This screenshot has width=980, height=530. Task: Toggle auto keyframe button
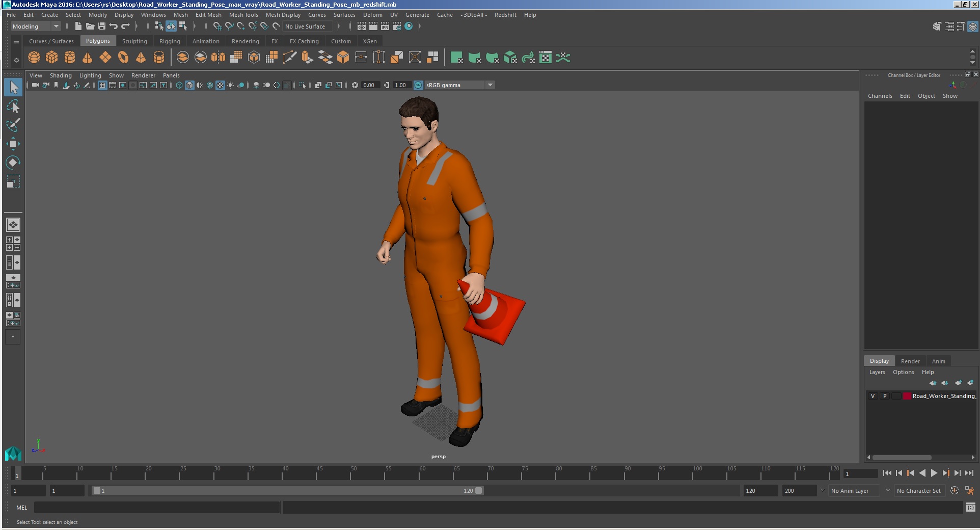pyautogui.click(x=955, y=491)
